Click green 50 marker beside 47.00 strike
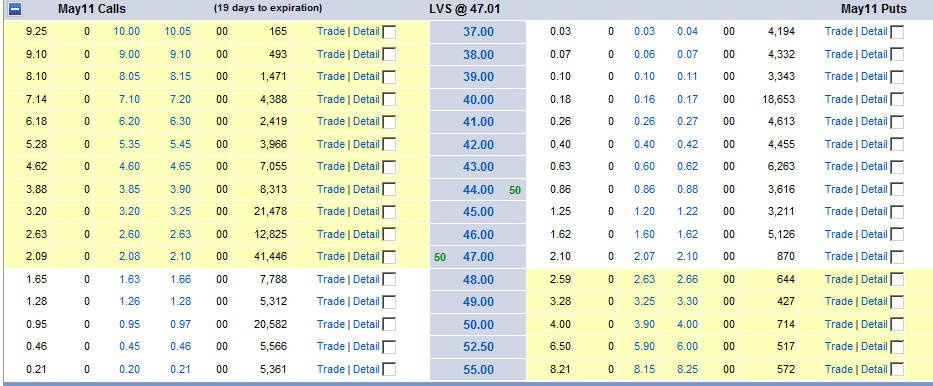Screen dimensions: 933x386 pyautogui.click(x=440, y=257)
